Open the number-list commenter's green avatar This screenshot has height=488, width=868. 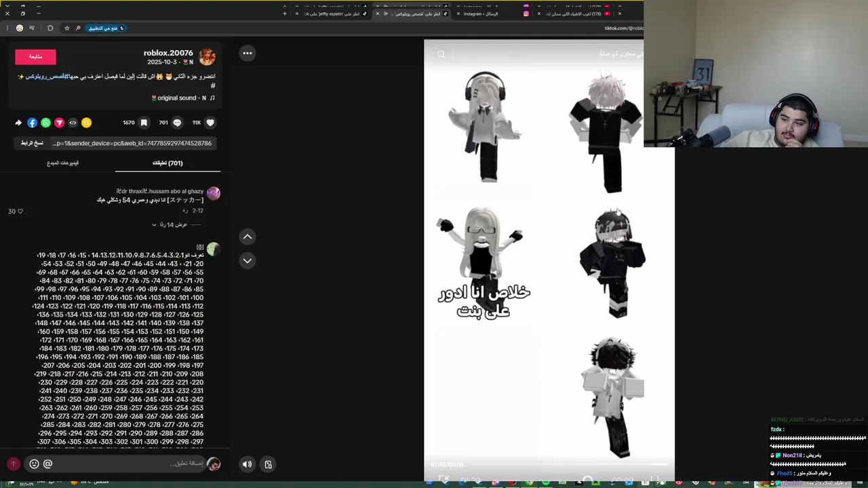214,249
